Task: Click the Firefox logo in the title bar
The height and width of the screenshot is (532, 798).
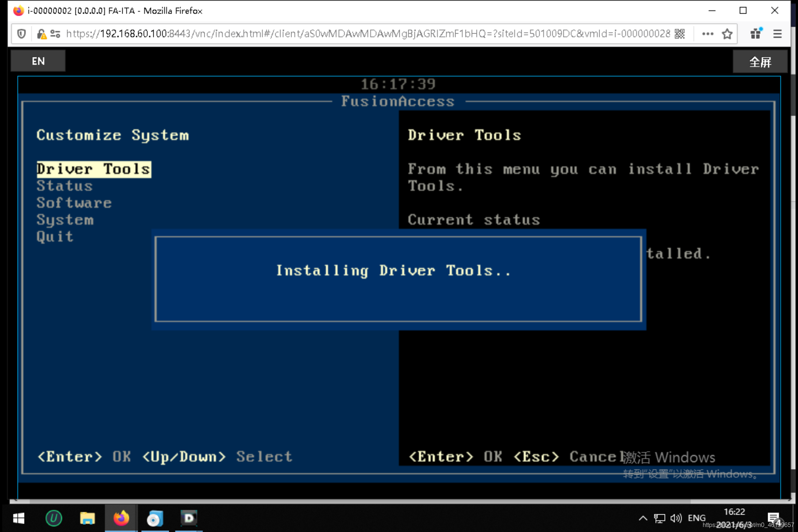Action: [x=18, y=11]
